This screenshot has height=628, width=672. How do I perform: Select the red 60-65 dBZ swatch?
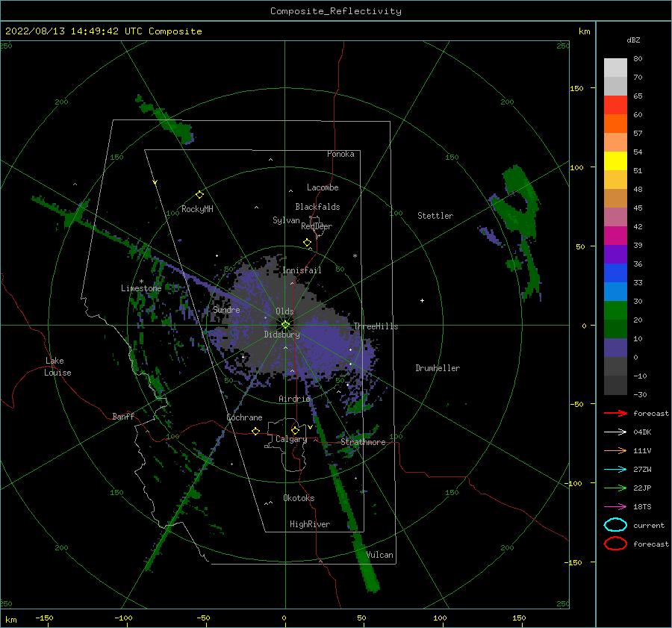click(x=615, y=105)
